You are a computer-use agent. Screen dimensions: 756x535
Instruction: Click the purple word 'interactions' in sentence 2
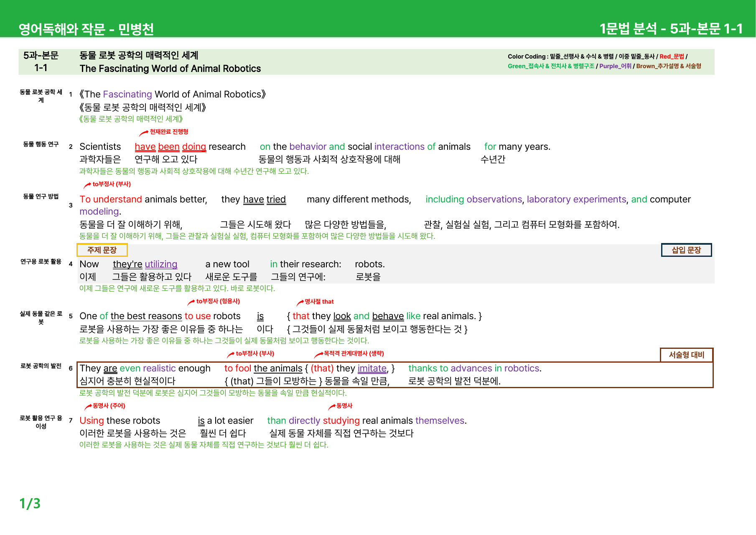coord(400,147)
